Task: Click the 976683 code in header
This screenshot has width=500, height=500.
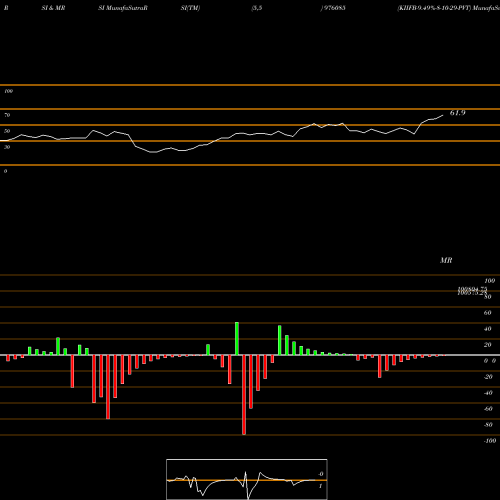Action: point(334,8)
